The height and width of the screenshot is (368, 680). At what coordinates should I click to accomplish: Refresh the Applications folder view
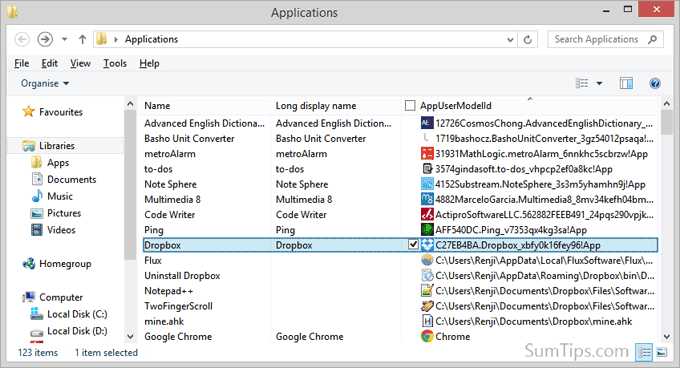(527, 40)
